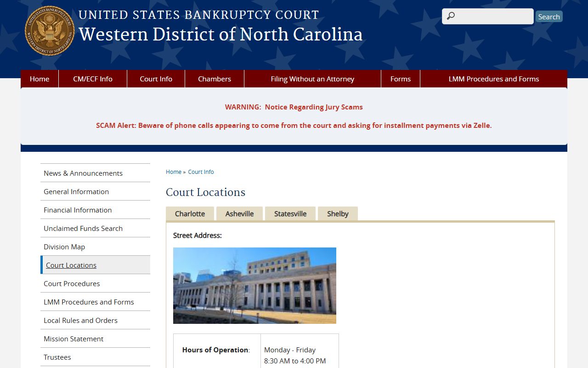This screenshot has height=368, width=588.
Task: Open the CM/ECF Info menu
Action: click(x=93, y=79)
